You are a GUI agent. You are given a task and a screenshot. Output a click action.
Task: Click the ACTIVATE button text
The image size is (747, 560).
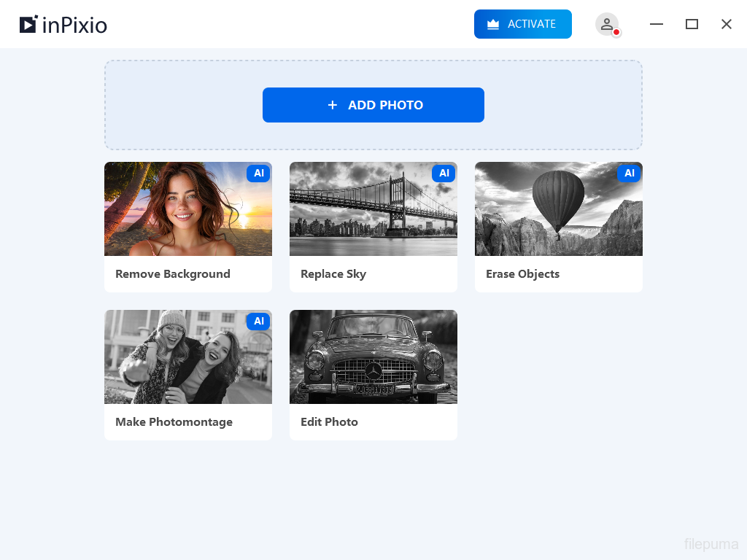[x=532, y=24]
